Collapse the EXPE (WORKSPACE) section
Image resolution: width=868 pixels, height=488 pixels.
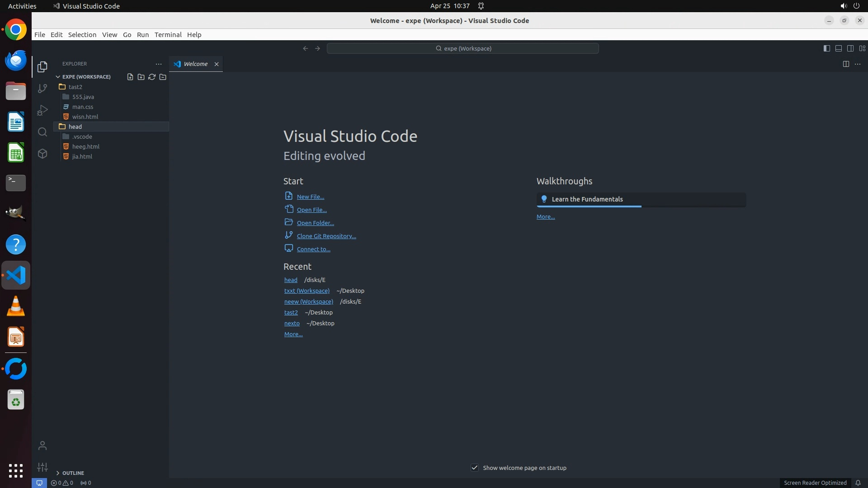(x=86, y=77)
